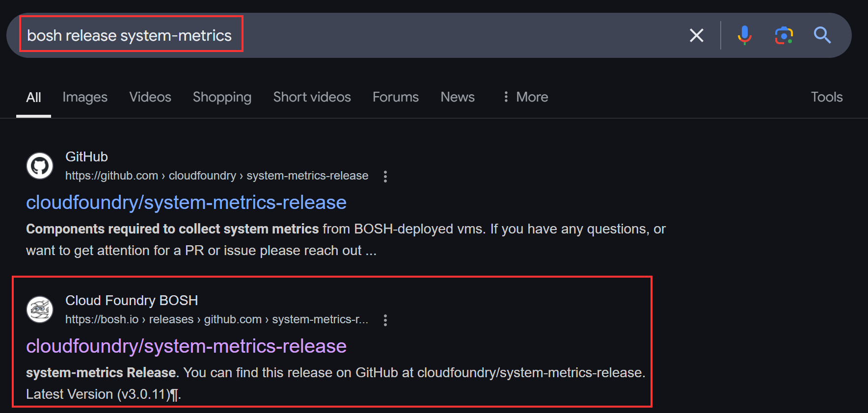Click the Cloud Foundry BOSH favicon
Image resolution: width=868 pixels, height=413 pixels.
point(40,310)
